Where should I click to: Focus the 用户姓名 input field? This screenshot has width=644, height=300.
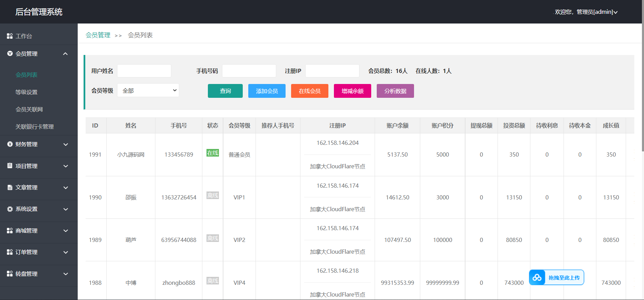pos(144,71)
